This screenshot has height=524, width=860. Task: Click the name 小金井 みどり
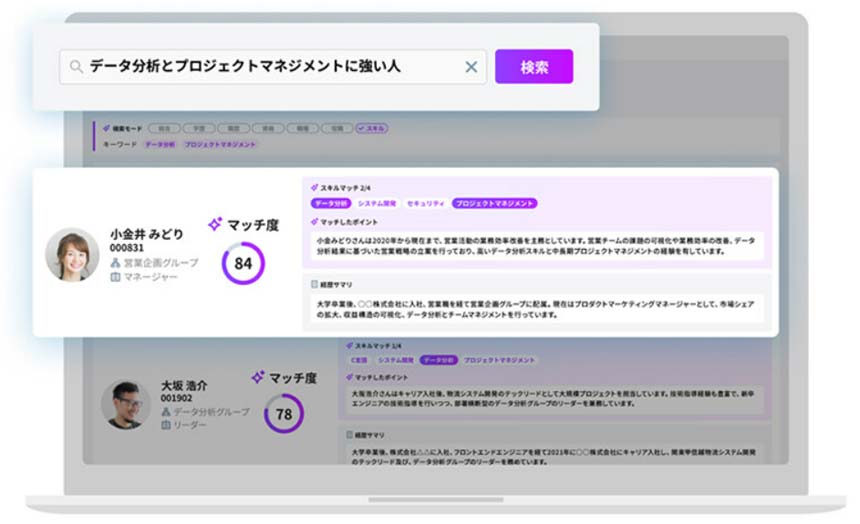pyautogui.click(x=146, y=234)
